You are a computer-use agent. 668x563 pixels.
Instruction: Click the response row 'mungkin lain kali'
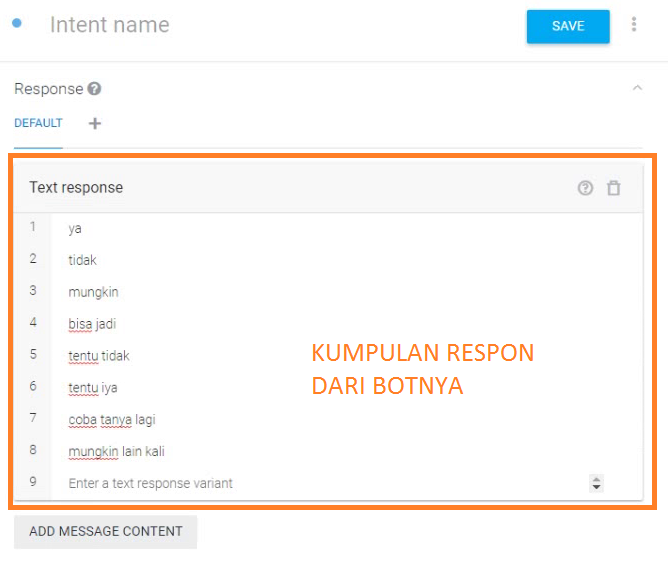pyautogui.click(x=346, y=451)
